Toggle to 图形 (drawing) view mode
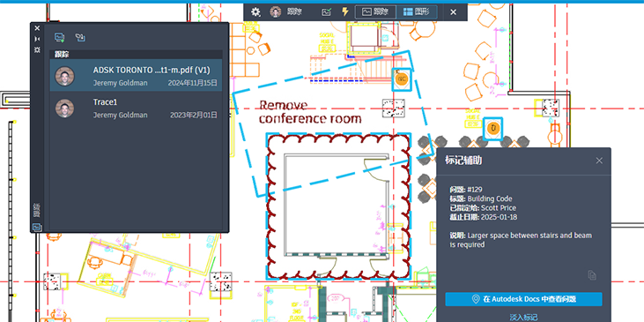 [417, 12]
